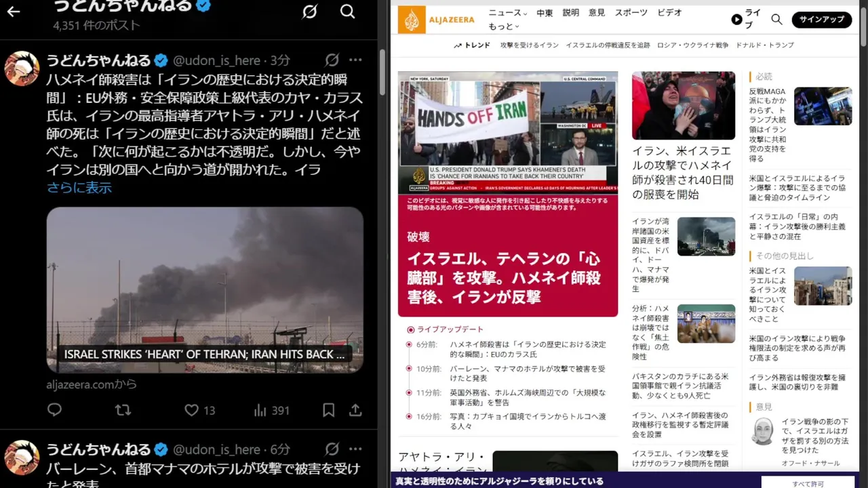
Task: Bookmark the ハメネイ師殺害 post
Action: [329, 410]
